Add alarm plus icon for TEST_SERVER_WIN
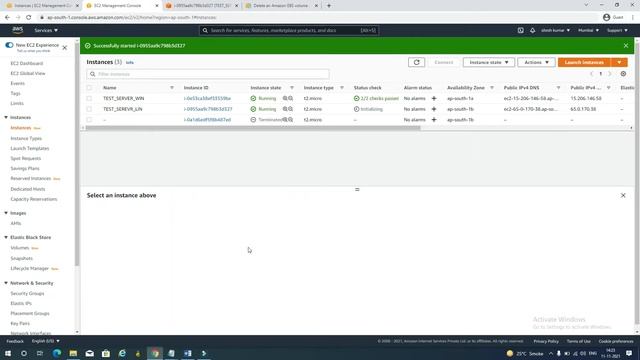Viewport: 640px width, 360px height. [x=434, y=98]
